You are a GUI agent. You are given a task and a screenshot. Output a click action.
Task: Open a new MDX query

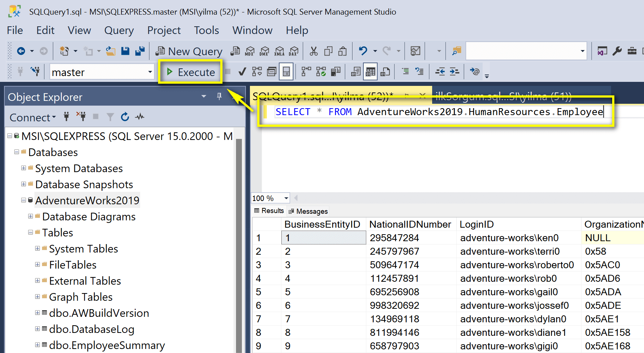250,51
